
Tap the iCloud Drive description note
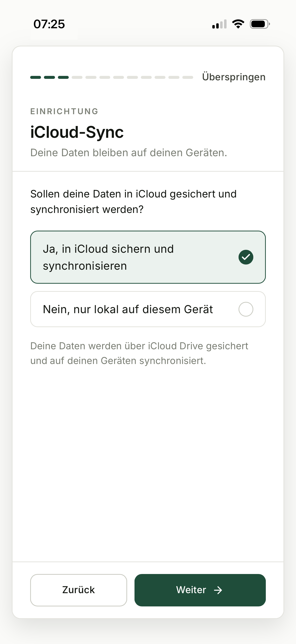pos(139,353)
